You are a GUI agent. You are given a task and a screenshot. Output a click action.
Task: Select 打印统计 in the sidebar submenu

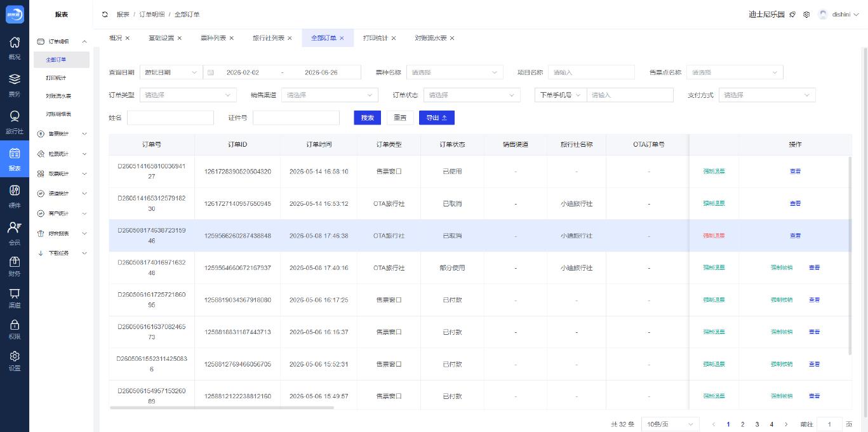[62, 78]
